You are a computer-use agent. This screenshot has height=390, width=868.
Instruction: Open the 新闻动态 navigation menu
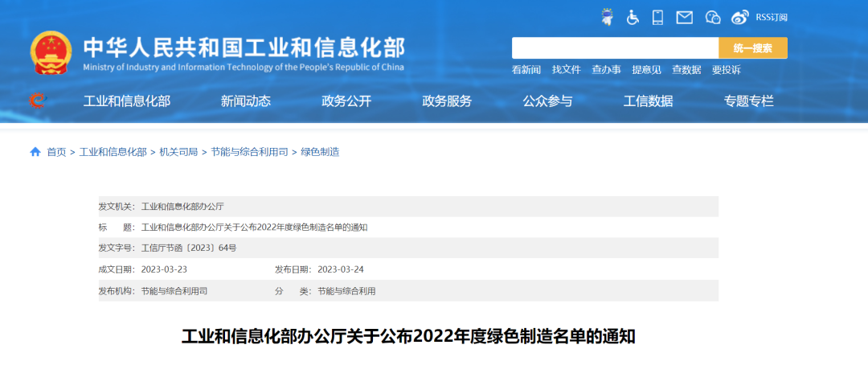pos(246,101)
